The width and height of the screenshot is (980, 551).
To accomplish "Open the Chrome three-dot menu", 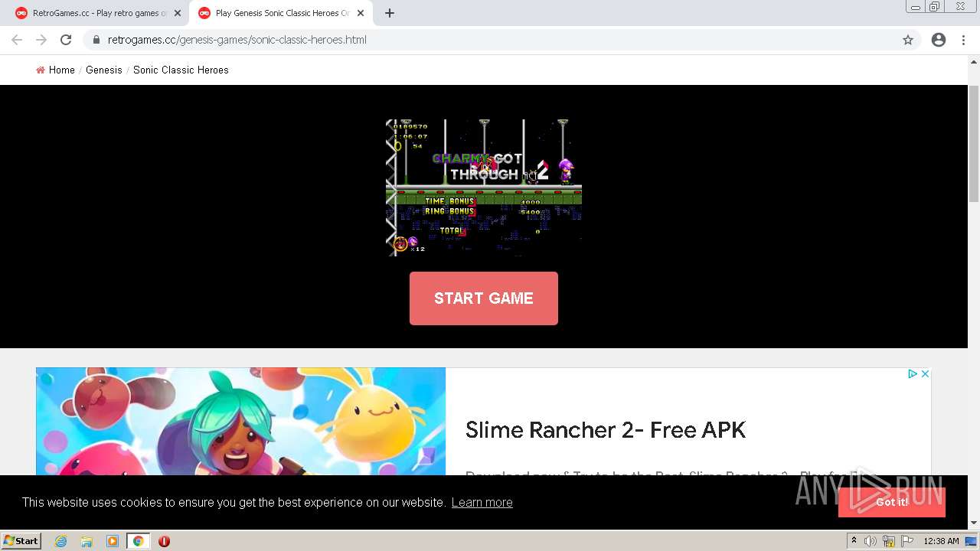I will 963,40.
